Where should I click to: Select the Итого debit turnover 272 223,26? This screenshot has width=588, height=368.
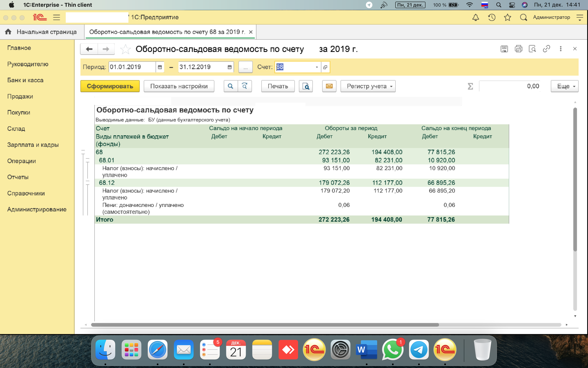[334, 220]
